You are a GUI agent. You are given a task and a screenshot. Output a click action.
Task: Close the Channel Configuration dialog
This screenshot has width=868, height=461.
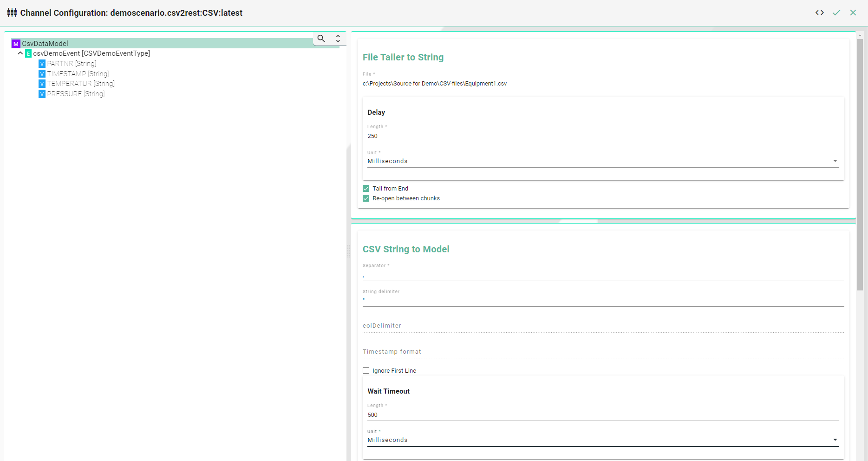853,13
